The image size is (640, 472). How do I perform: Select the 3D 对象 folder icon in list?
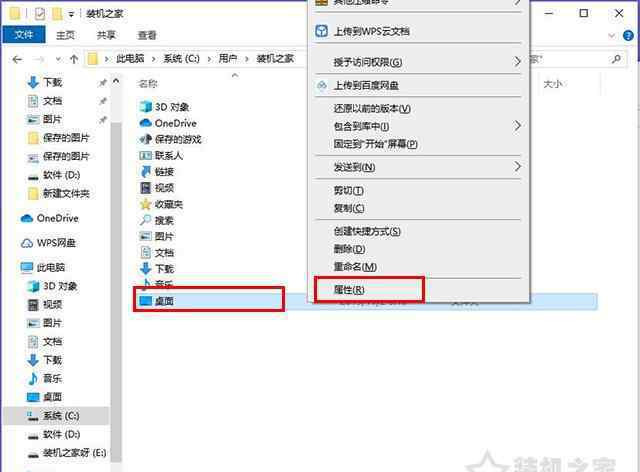(146, 107)
